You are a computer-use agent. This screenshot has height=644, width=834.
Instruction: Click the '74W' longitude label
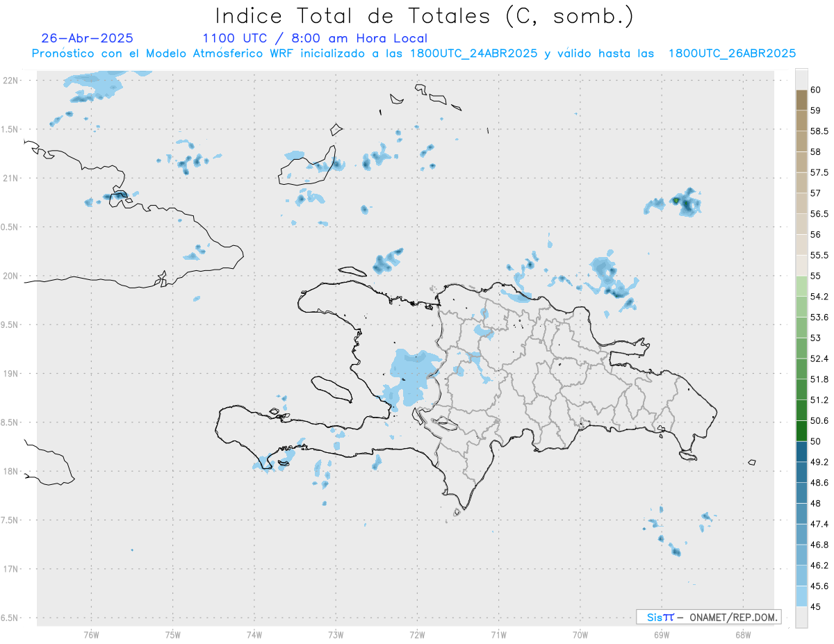254,635
